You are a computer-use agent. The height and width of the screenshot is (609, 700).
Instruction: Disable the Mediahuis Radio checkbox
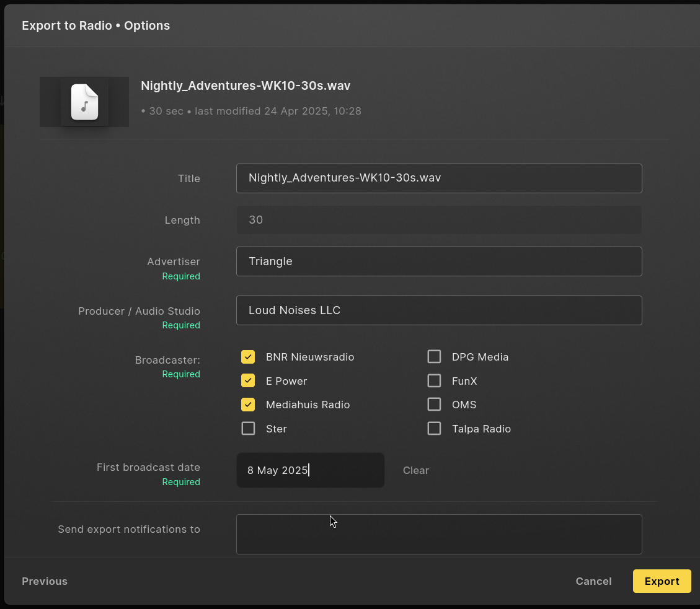(x=248, y=405)
